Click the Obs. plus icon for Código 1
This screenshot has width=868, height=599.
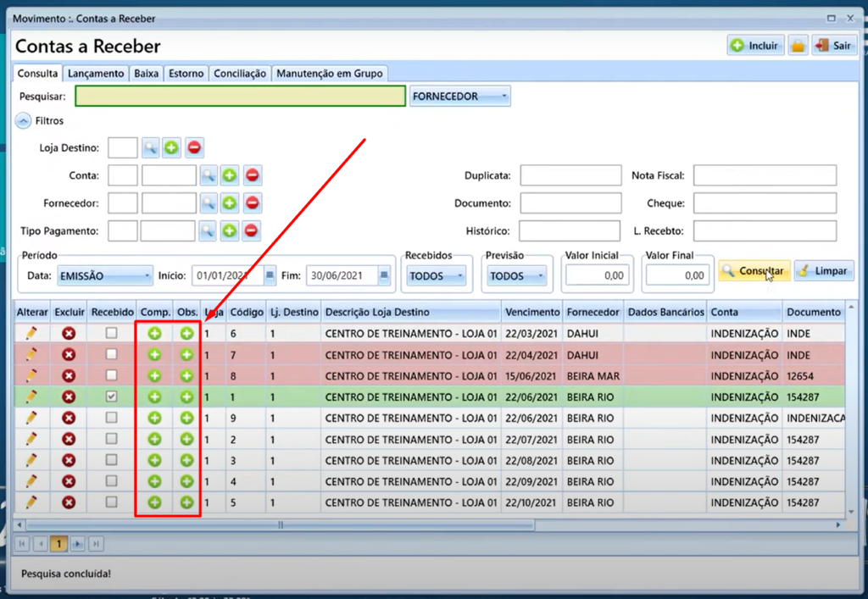[x=186, y=397]
